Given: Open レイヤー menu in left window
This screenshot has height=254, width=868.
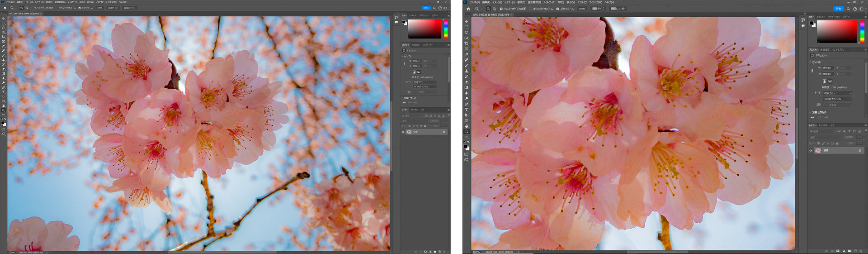Looking at the screenshot, I should pyautogui.click(x=39, y=2).
